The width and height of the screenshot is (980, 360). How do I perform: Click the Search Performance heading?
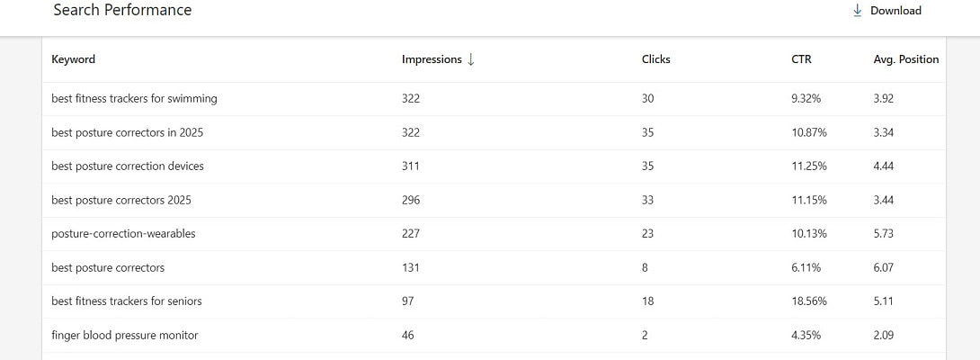point(122,11)
